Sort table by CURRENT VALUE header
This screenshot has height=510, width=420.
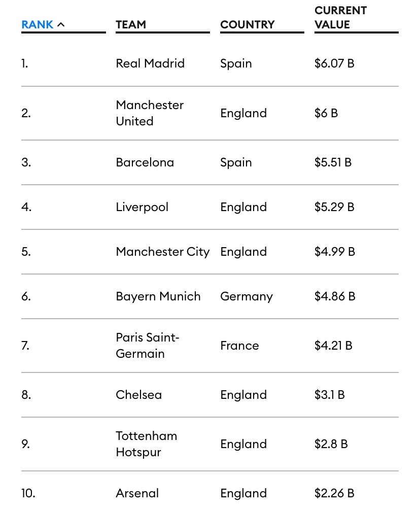340,18
